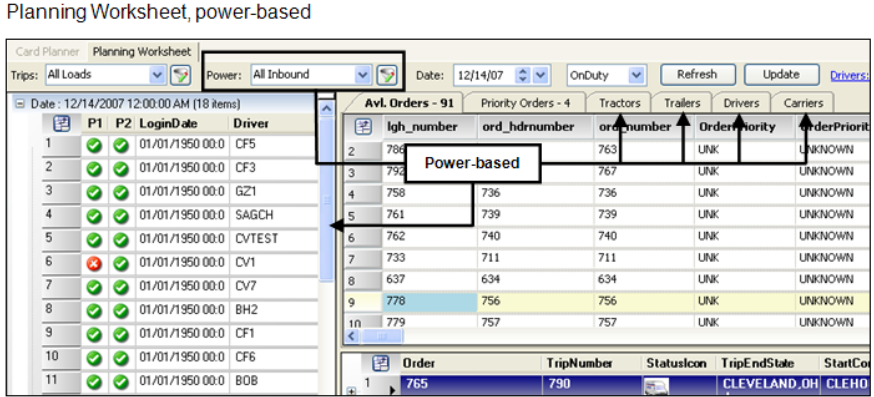
Task: Click the green P1 check for driver CF5
Action: coord(94,146)
